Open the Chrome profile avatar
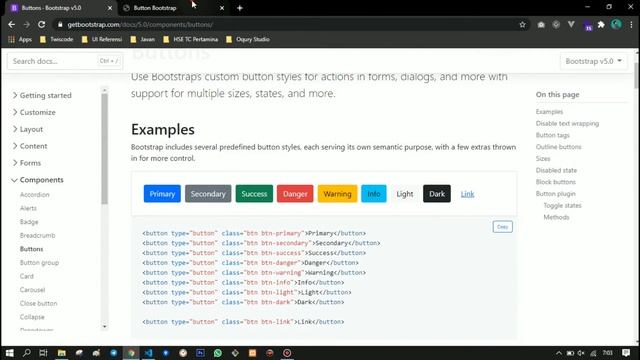Viewport: 640px width, 360px height. pos(616,24)
